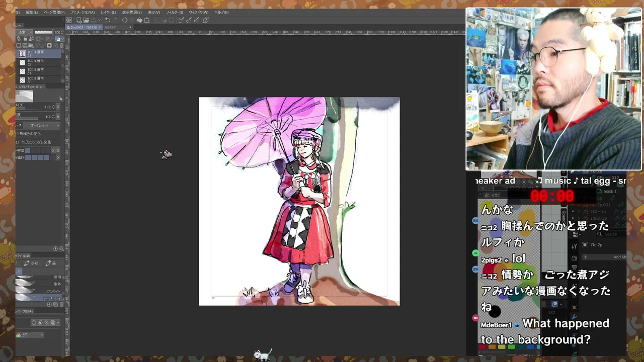644x362 pixels.
Task: Select layer 50 in the layer list
Action: click(x=39, y=80)
